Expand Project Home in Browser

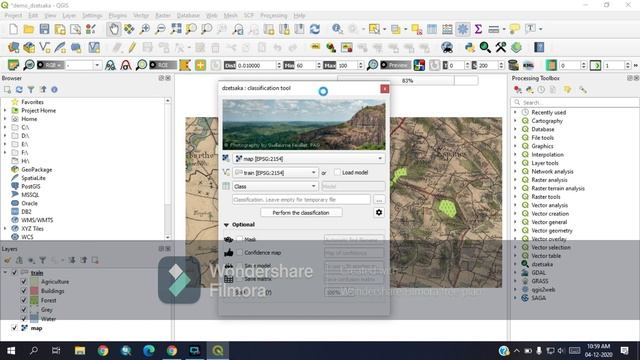[5, 111]
